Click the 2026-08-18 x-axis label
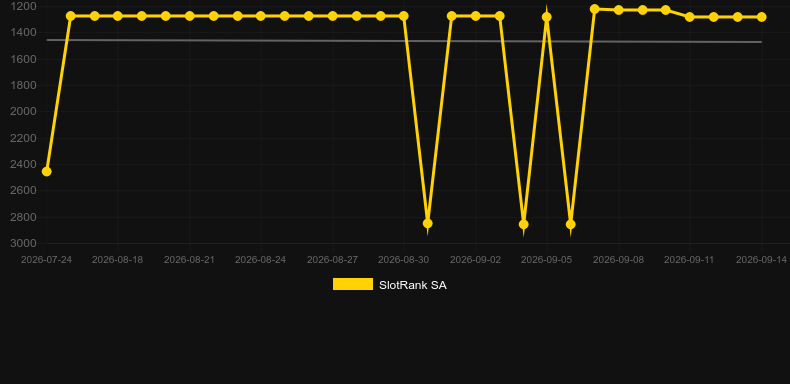 pos(117,260)
